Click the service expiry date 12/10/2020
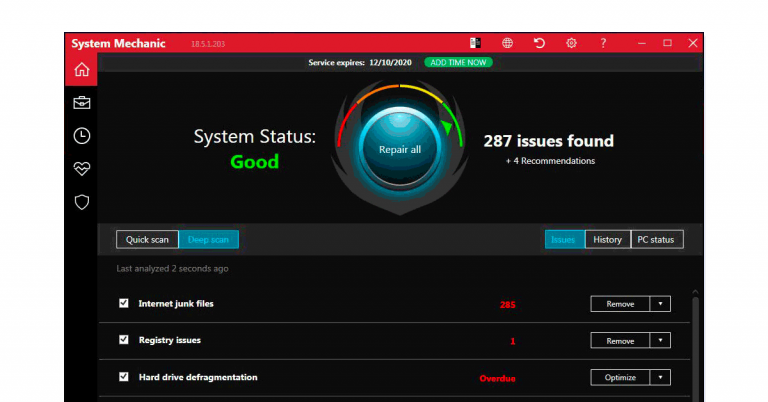This screenshot has width=768, height=402. click(390, 62)
